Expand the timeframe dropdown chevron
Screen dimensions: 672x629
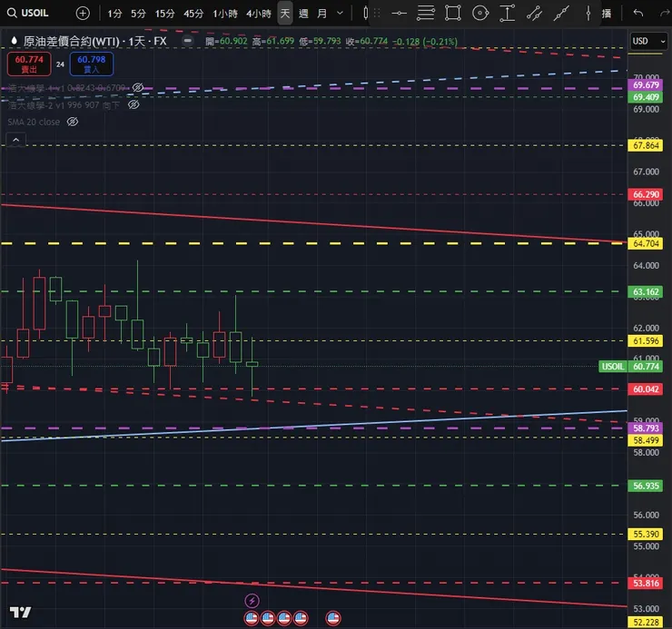click(340, 14)
